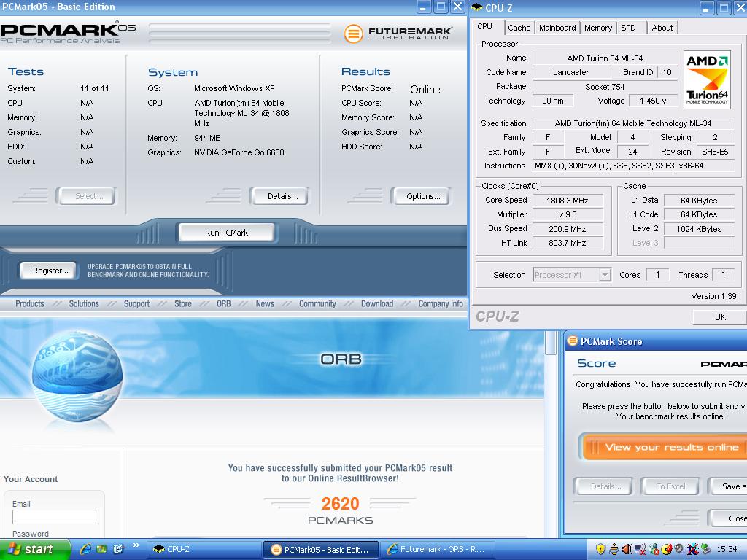
Task: Click the CPU-Z title bar chip icon
Action: [477, 7]
